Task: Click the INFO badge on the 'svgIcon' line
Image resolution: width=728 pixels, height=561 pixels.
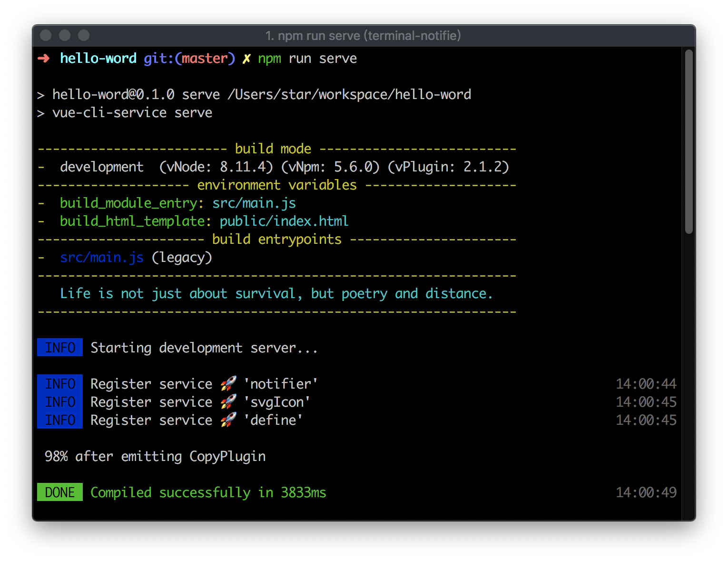Action: click(60, 402)
